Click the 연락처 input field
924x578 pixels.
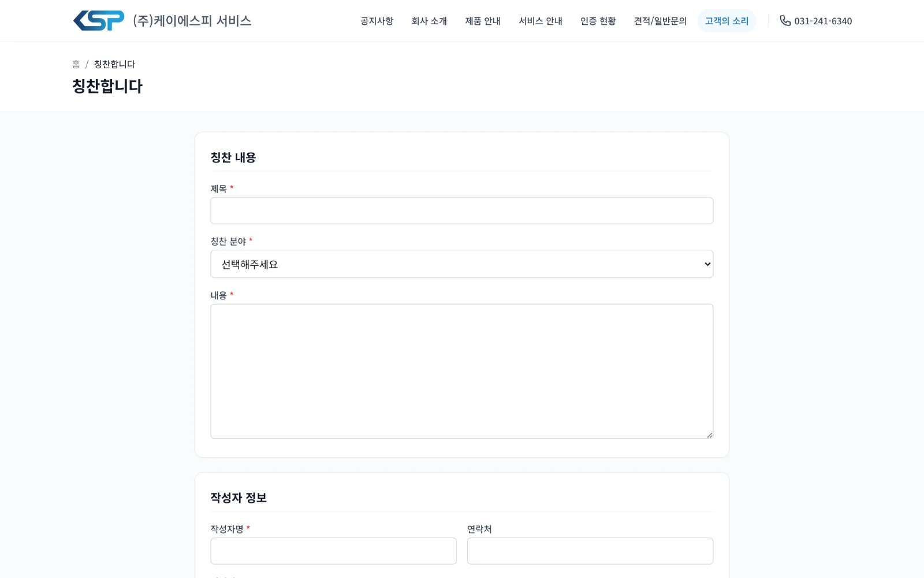coord(590,551)
